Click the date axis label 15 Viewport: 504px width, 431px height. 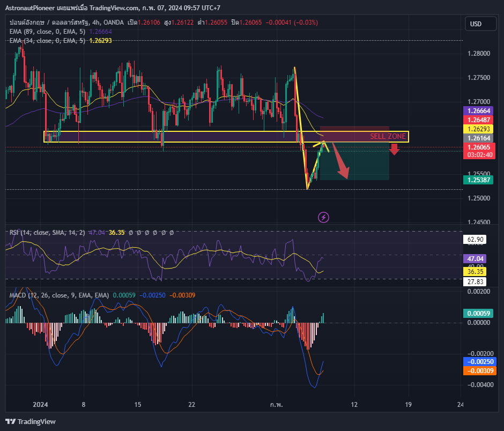pos(138,404)
